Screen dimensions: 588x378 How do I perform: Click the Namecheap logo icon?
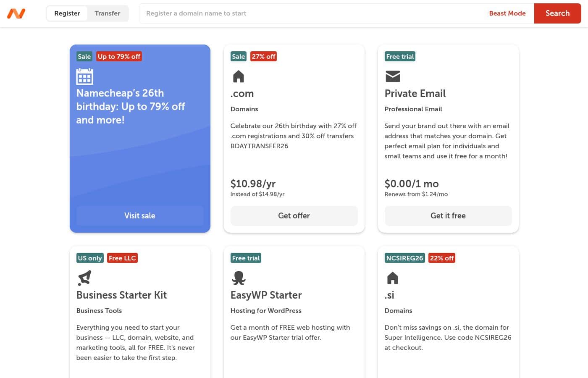click(x=16, y=13)
